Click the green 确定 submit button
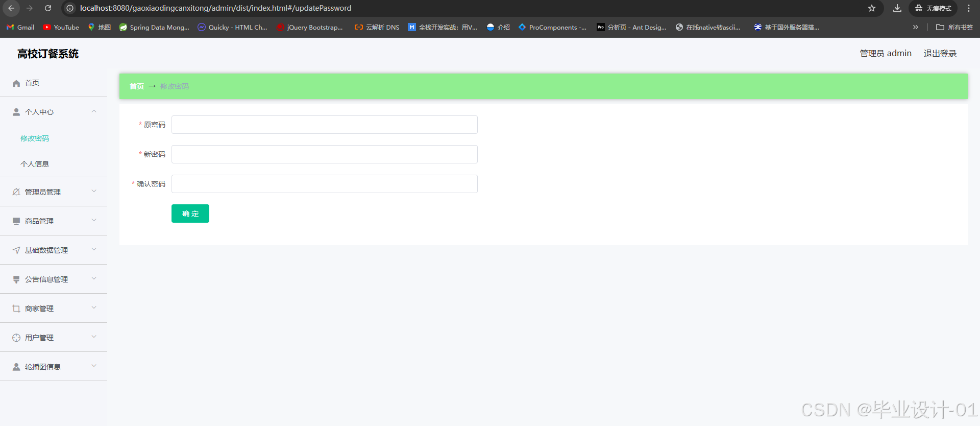 [x=190, y=214]
